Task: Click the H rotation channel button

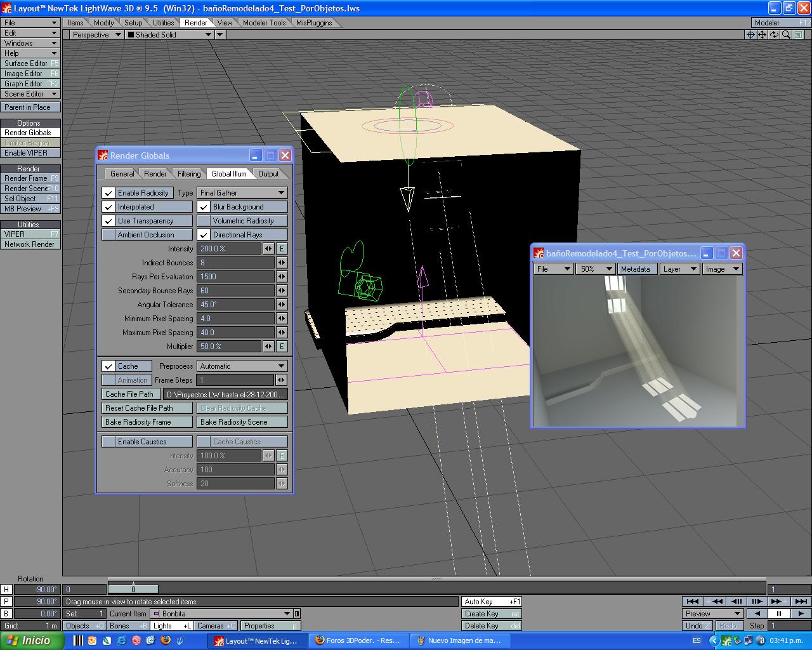Action: pyautogui.click(x=6, y=590)
